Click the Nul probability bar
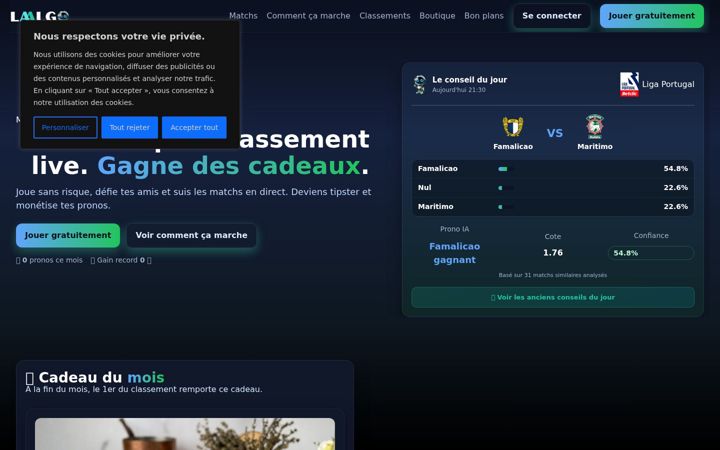Screen dimensions: 720x450 (x=506, y=188)
